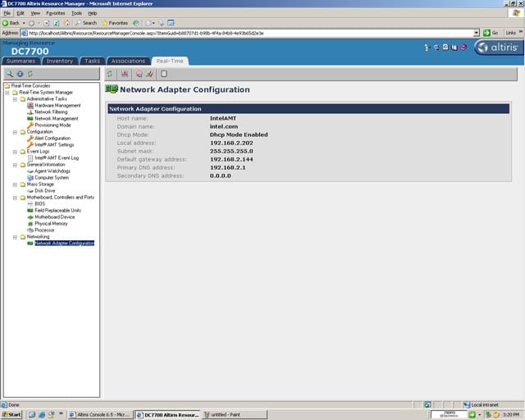
Task: Click the browser Back button
Action: point(11,23)
